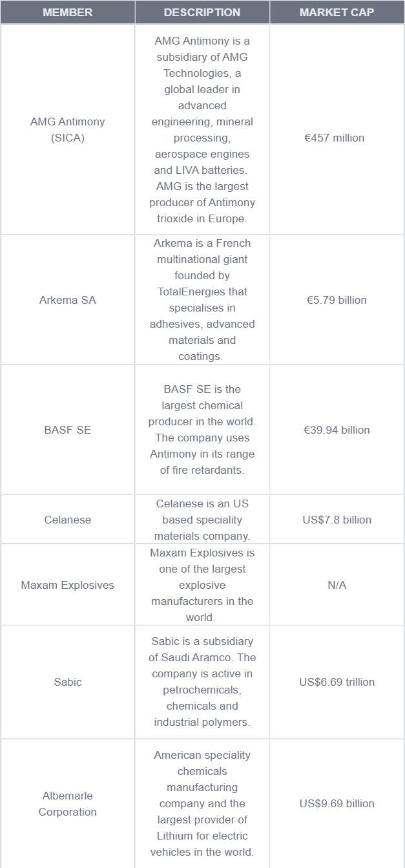Select the Albemarle Corporation member cell
This screenshot has height=868, width=405.
67,803
